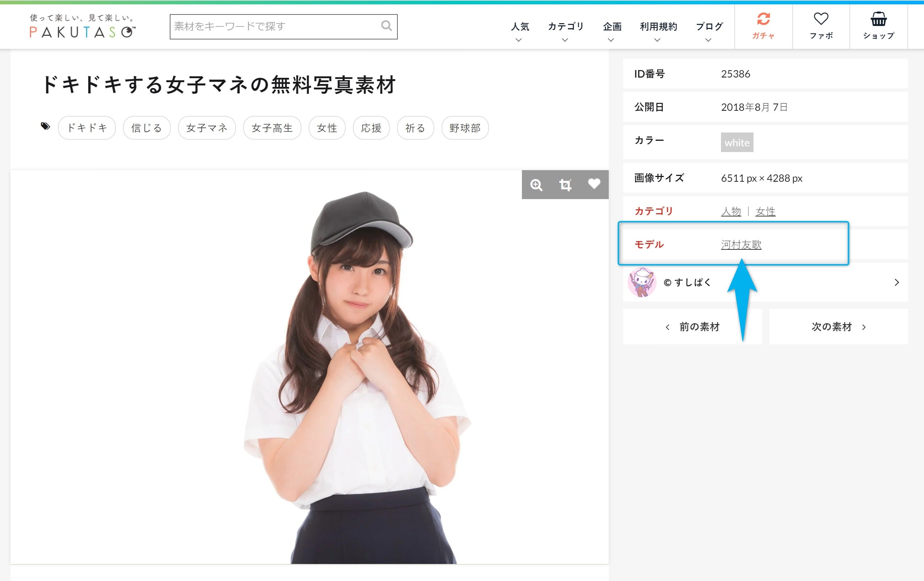Click the Gacha refresh icon
Image resolution: width=924 pixels, height=581 pixels.
click(763, 19)
